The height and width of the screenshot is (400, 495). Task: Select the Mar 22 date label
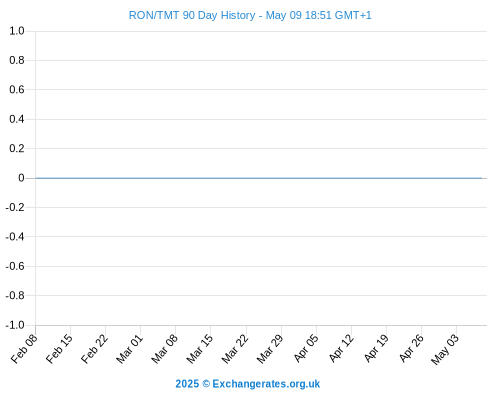[x=235, y=349]
